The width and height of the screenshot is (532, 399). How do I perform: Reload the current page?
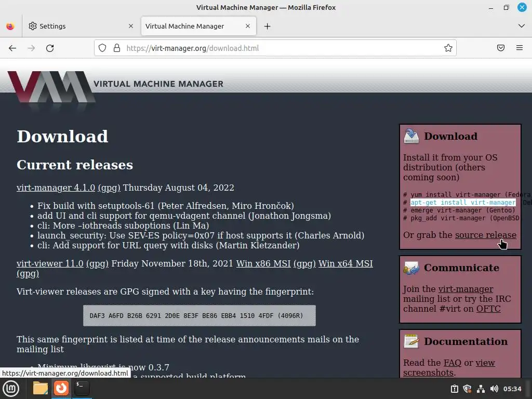pos(50,48)
